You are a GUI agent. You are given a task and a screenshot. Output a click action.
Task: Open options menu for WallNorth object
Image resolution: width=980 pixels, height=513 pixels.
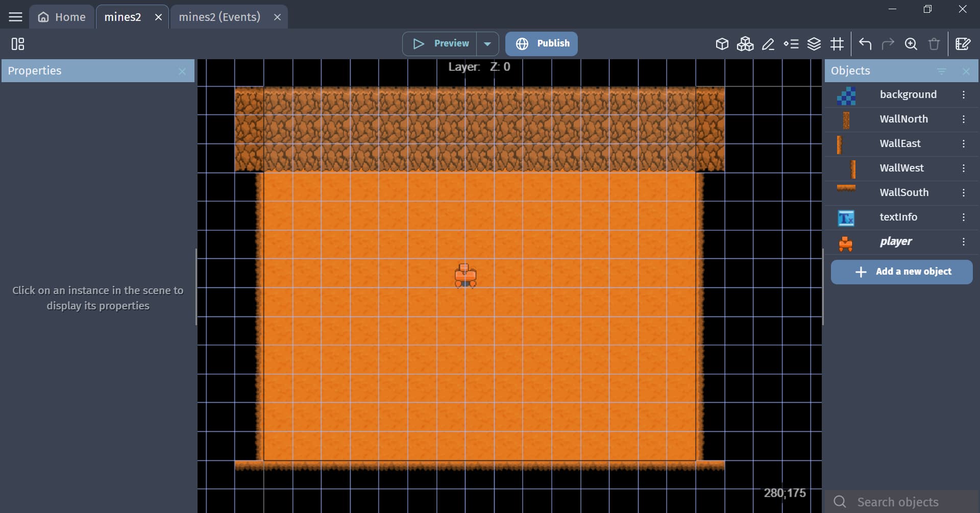click(x=964, y=119)
